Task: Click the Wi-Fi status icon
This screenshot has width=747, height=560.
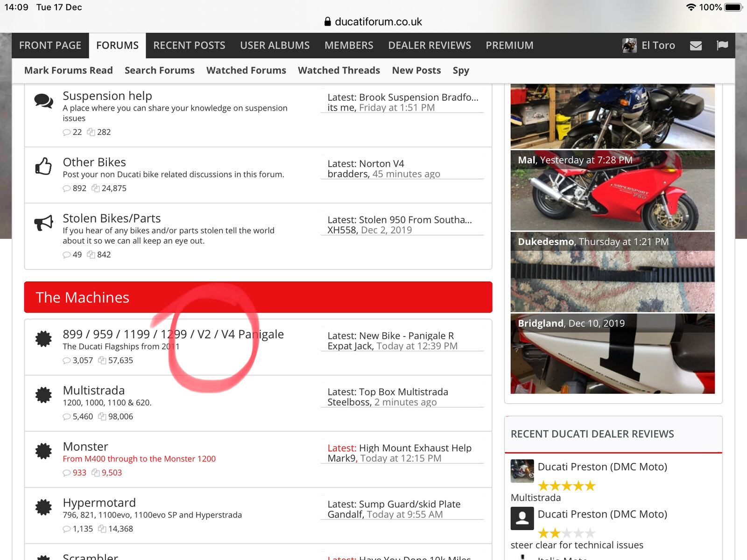Action: (691, 7)
